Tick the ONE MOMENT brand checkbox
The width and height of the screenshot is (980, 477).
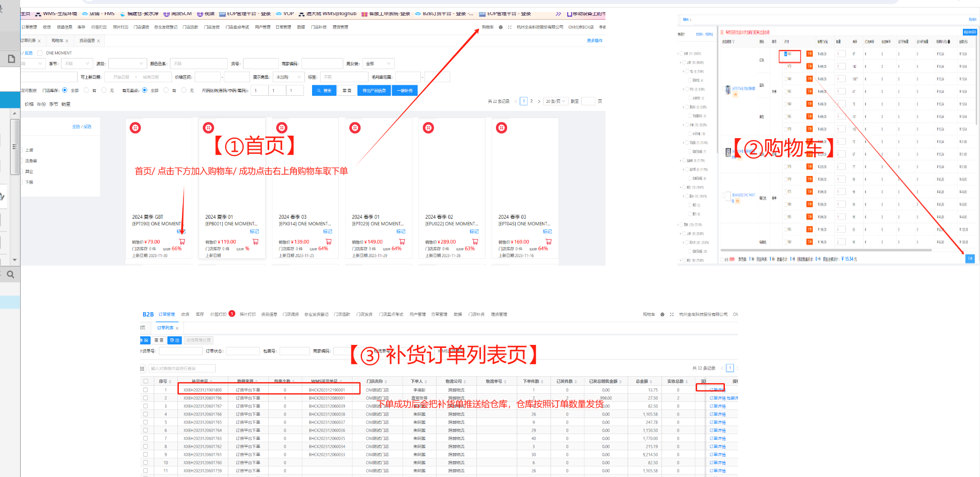[x=40, y=53]
